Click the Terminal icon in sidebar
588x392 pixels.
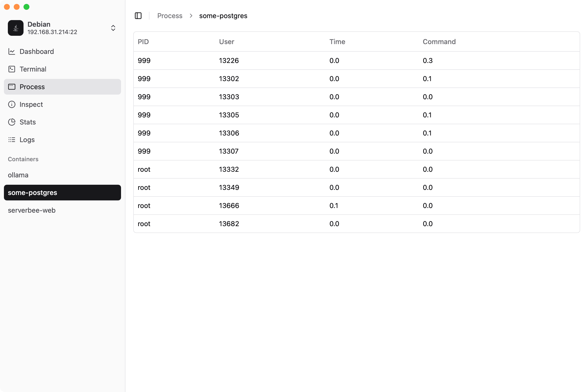pos(12,69)
